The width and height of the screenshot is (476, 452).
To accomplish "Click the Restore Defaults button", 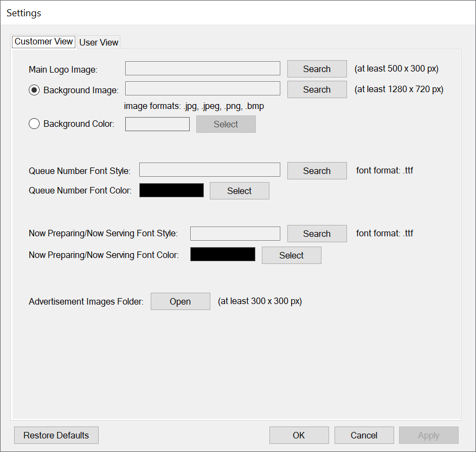I will tap(56, 435).
